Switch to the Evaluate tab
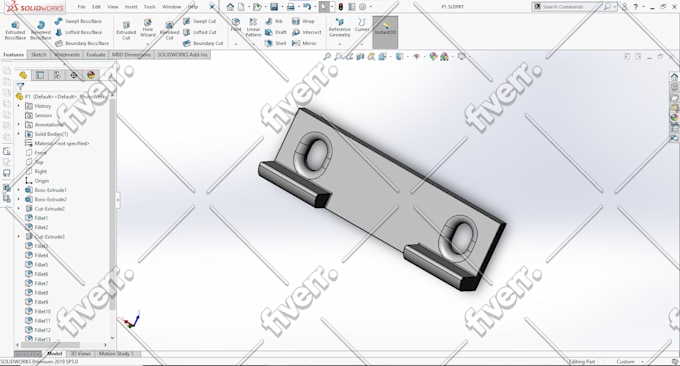 pos(96,55)
